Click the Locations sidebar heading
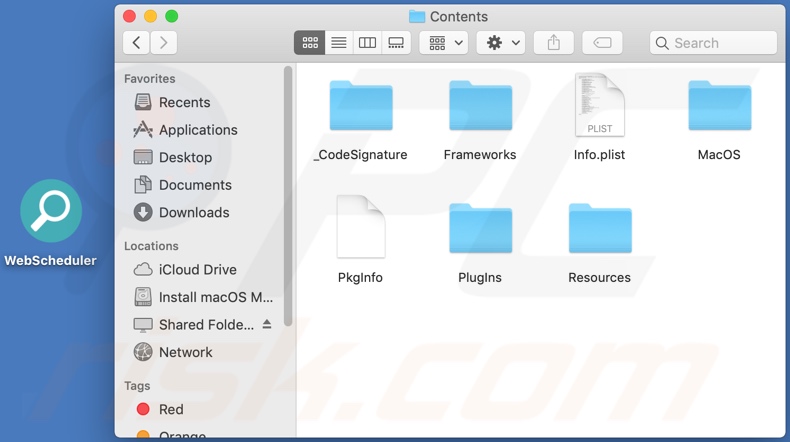The height and width of the screenshot is (442, 790). click(151, 246)
